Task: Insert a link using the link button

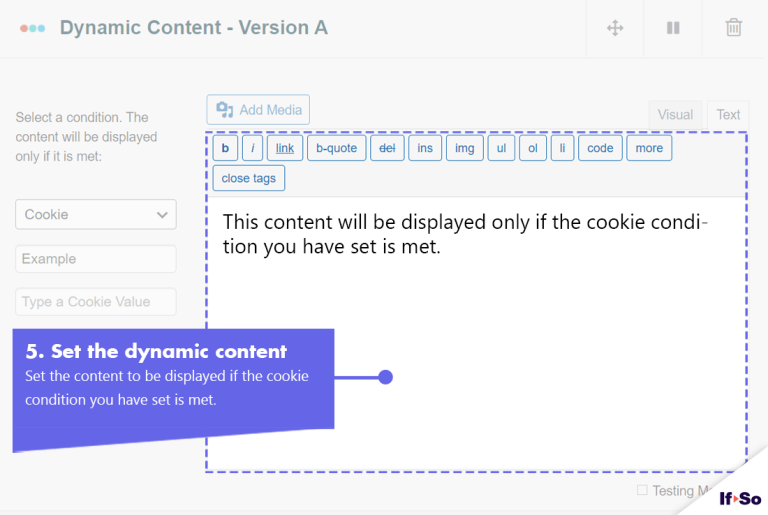Action: [x=285, y=148]
